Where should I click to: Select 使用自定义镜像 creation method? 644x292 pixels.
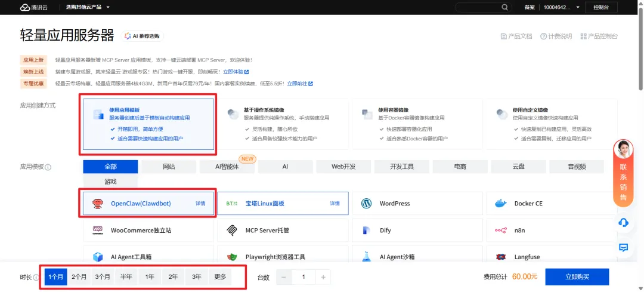552,124
